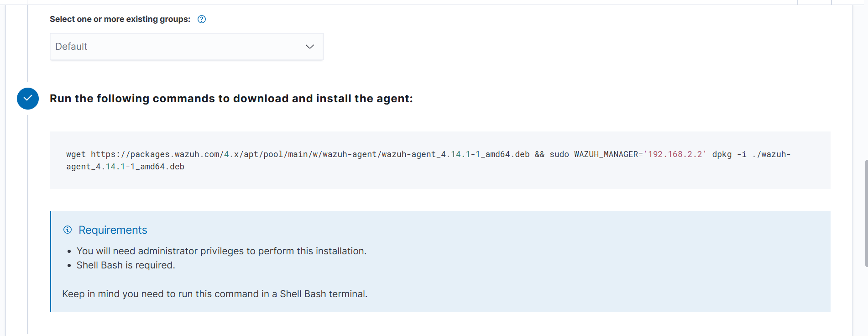Click the administrator privileges requirement bullet
The image size is (868, 336).
pyautogui.click(x=221, y=251)
